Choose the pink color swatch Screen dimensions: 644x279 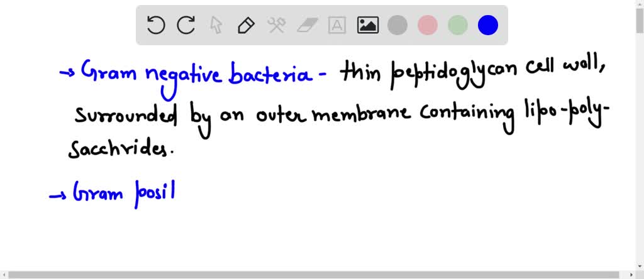[x=428, y=25]
